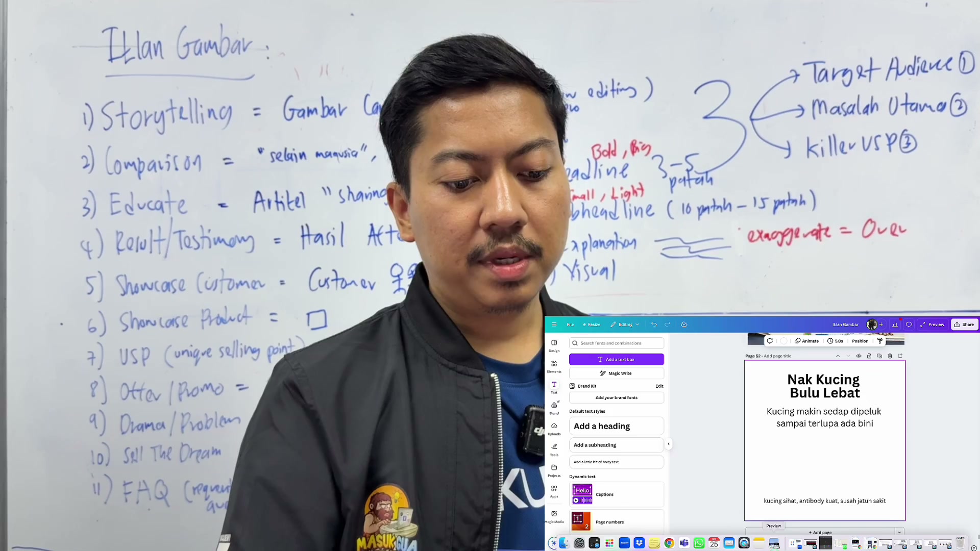Click the Undo arrow in Canva
The image size is (980, 551).
click(654, 324)
